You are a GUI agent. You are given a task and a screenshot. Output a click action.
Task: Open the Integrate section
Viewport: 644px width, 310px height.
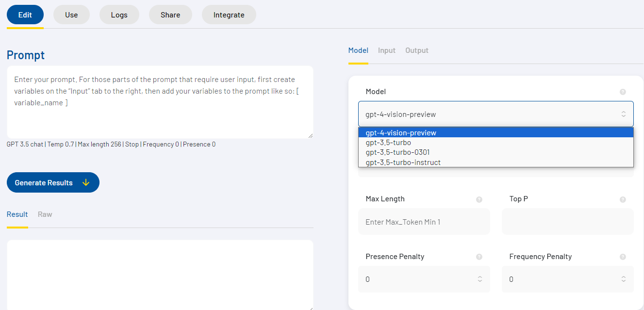(x=229, y=15)
